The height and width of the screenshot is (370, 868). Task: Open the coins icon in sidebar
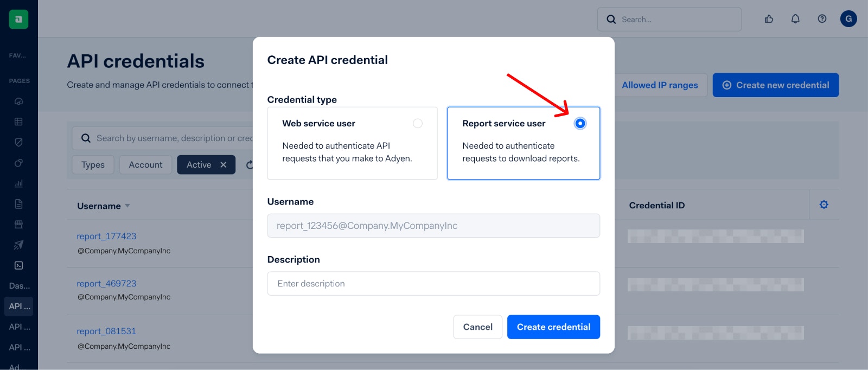click(18, 163)
